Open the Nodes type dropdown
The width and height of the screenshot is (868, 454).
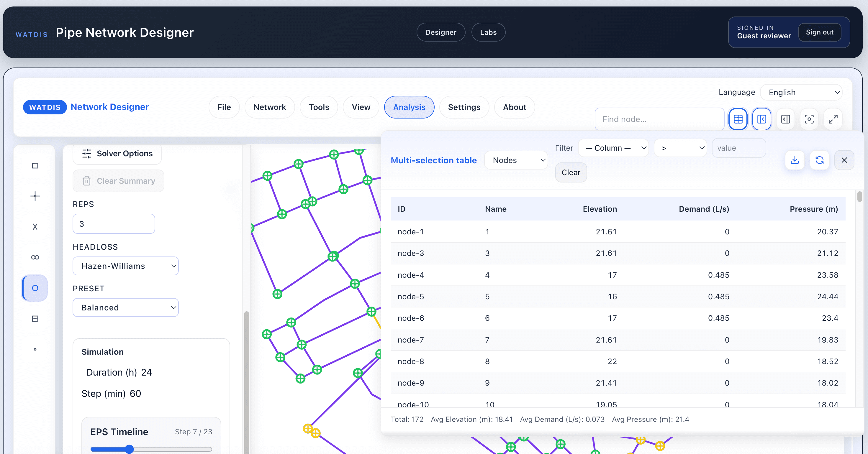click(x=516, y=160)
